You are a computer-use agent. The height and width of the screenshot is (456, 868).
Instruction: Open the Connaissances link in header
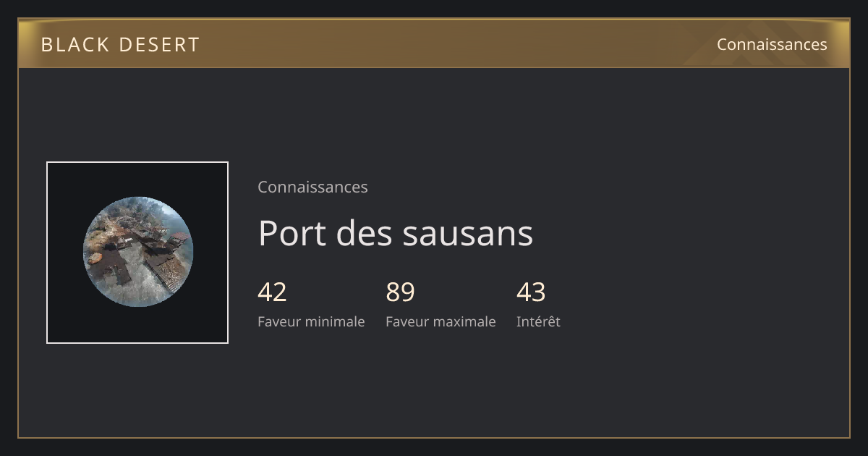(x=772, y=44)
